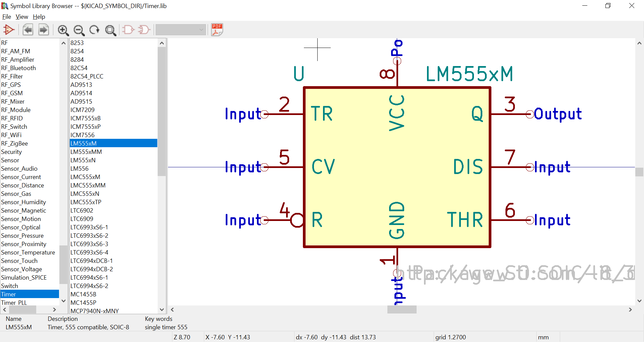Open the unit selection dropdown

click(x=181, y=30)
